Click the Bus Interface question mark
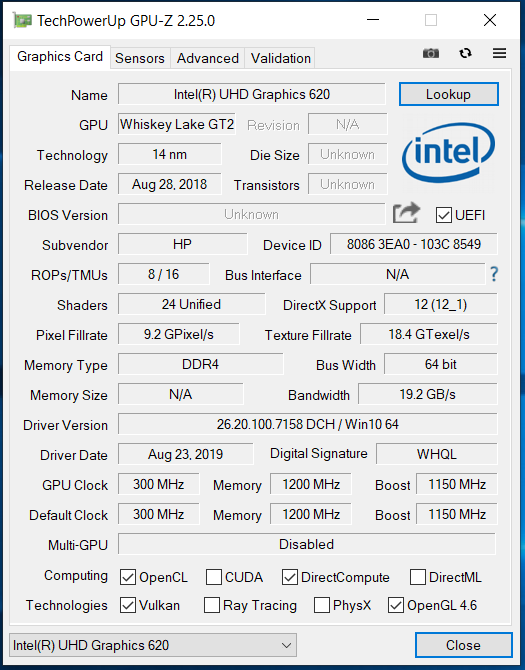Image resolution: width=525 pixels, height=670 pixels. [494, 273]
